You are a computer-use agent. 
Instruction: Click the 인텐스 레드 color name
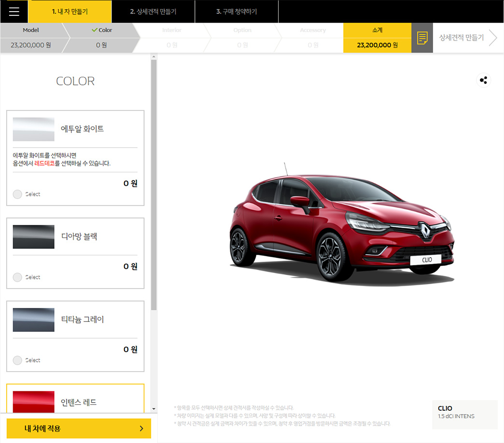79,402
